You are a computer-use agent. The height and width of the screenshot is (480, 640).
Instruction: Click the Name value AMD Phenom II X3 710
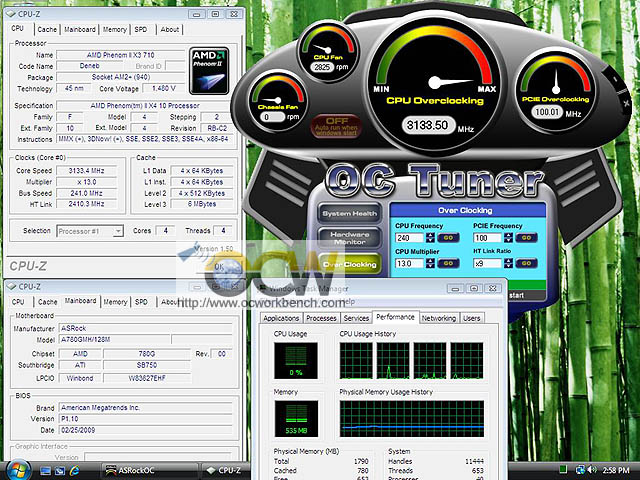120,55
